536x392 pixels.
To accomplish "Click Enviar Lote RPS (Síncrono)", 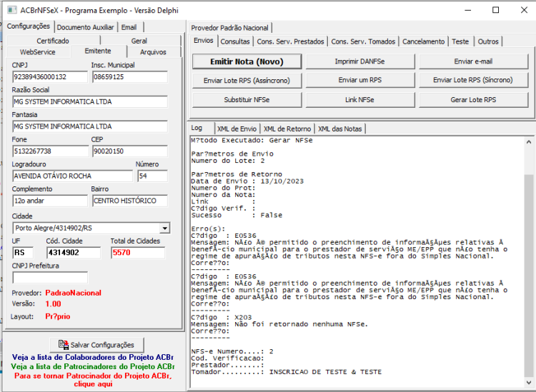I will point(473,80).
